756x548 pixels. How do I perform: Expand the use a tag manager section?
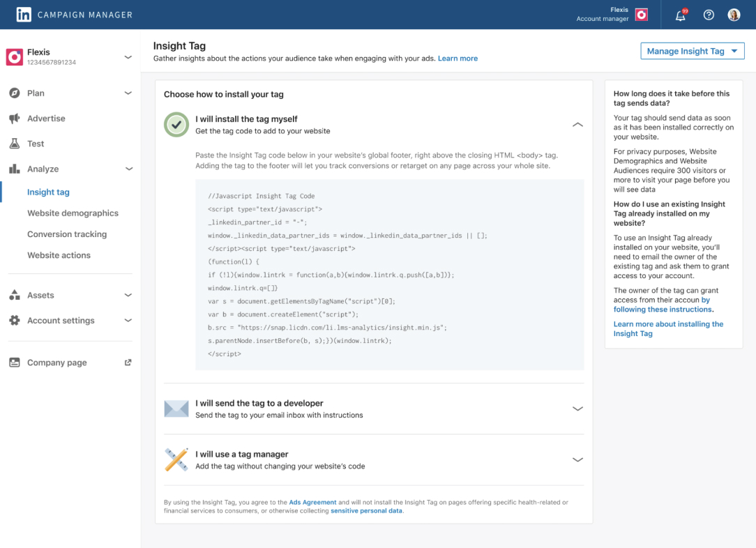click(x=577, y=459)
